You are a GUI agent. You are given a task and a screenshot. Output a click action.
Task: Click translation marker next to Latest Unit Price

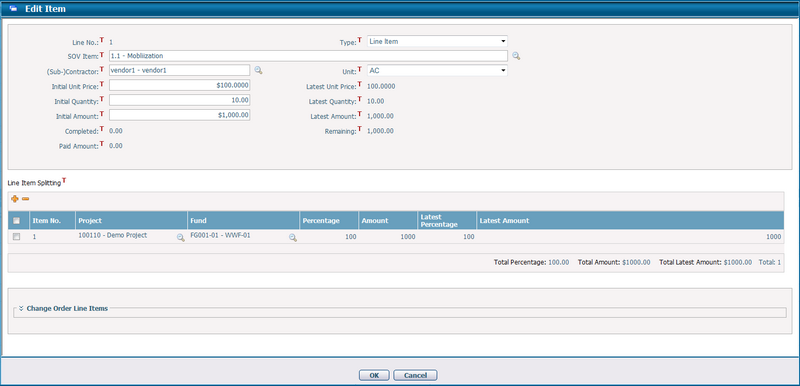tap(359, 83)
